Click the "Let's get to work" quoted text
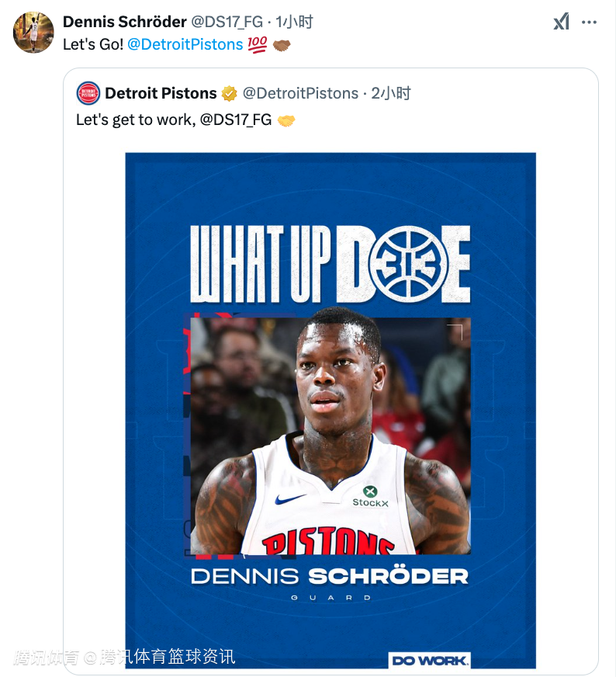 (133, 120)
